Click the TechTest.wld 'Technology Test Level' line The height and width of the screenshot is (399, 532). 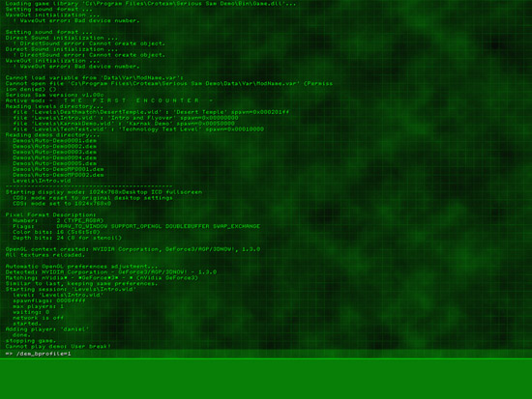(x=138, y=129)
